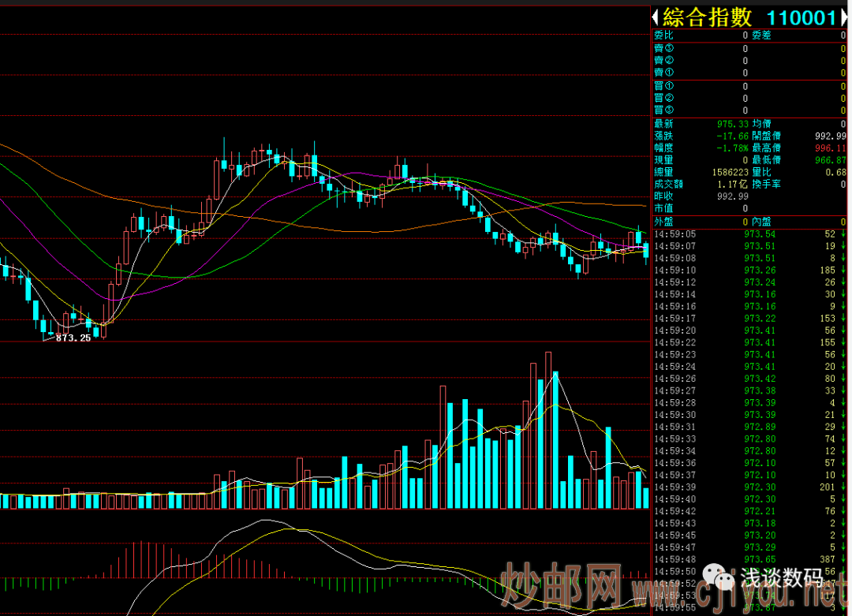Image resolution: width=852 pixels, height=616 pixels.
Task: Click the 開盤價 value 992.99
Action: click(830, 136)
